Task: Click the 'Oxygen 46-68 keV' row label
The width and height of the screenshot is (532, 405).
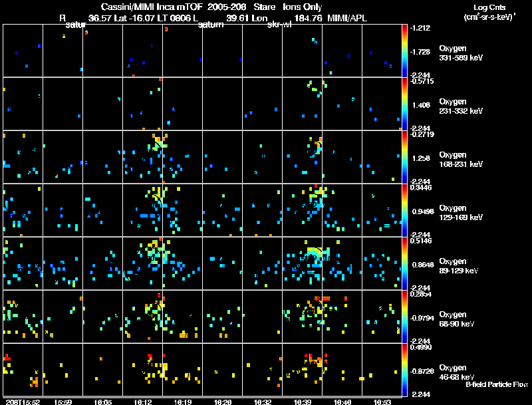Action: click(457, 372)
